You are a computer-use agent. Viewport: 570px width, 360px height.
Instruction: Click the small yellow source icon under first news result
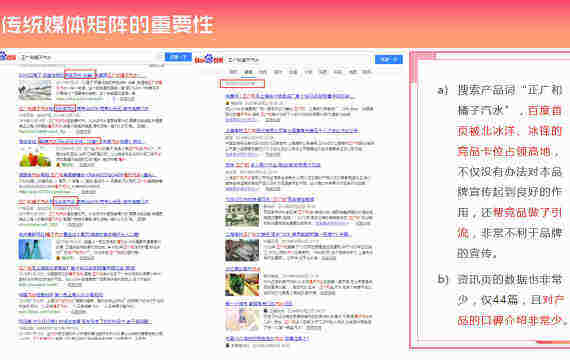(x=228, y=103)
